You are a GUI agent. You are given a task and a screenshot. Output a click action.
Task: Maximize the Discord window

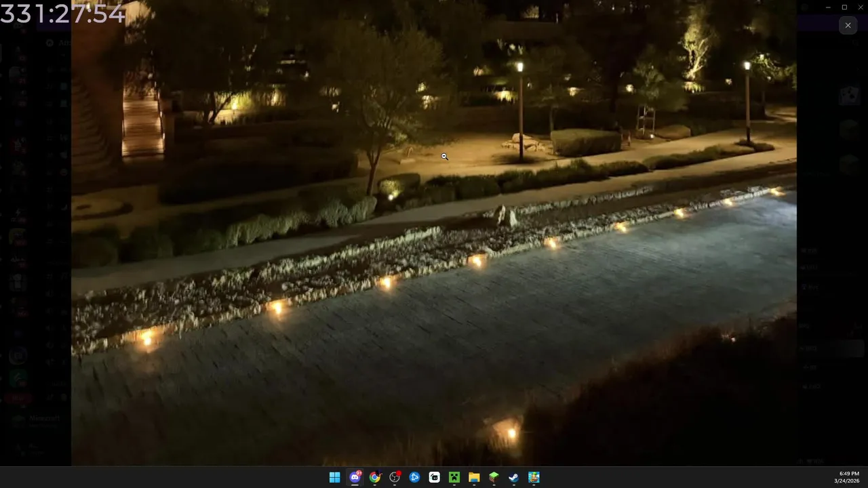[x=844, y=7]
